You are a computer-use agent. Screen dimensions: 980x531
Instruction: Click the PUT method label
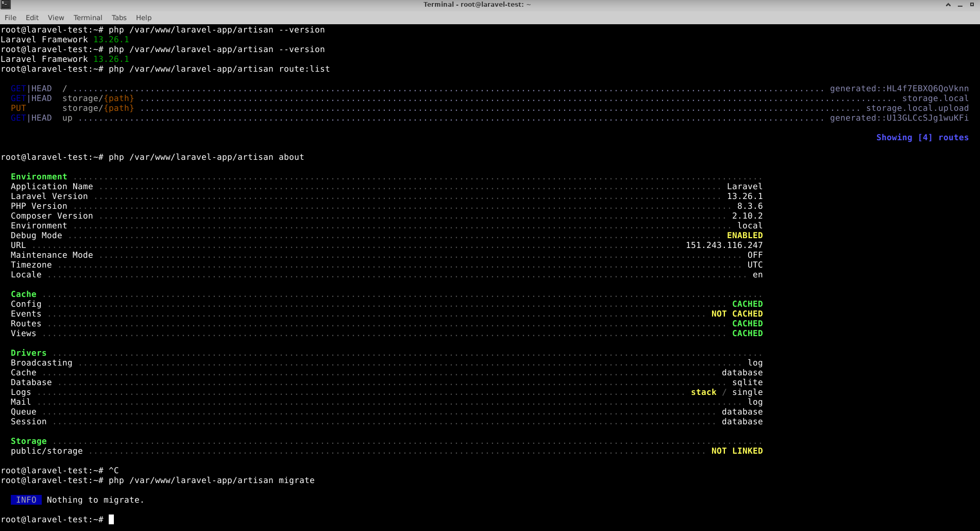click(x=19, y=108)
